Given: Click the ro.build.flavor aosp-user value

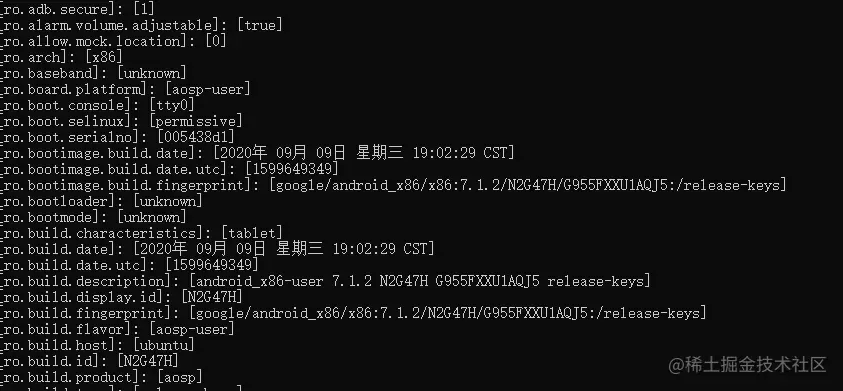Looking at the screenshot, I should 191,329.
